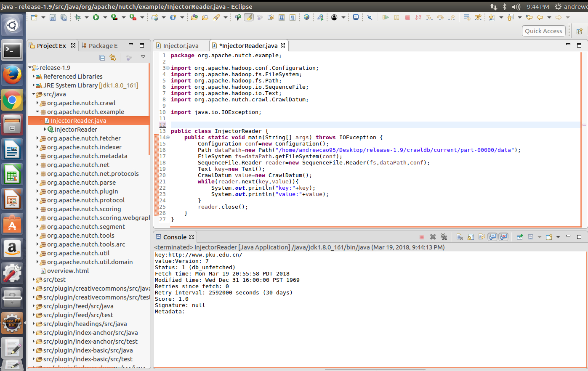Expand org.apache.nutch.crawl package
This screenshot has width=588, height=371.
37,103
